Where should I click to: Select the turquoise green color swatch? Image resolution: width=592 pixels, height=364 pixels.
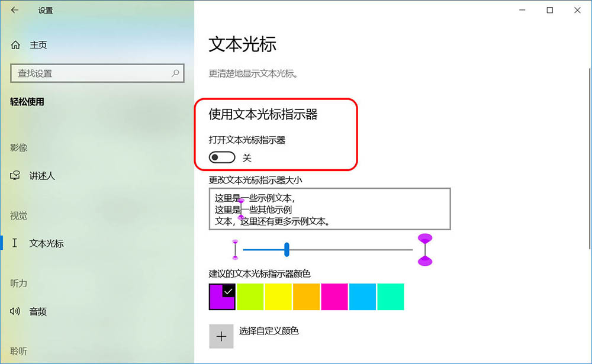coord(391,297)
